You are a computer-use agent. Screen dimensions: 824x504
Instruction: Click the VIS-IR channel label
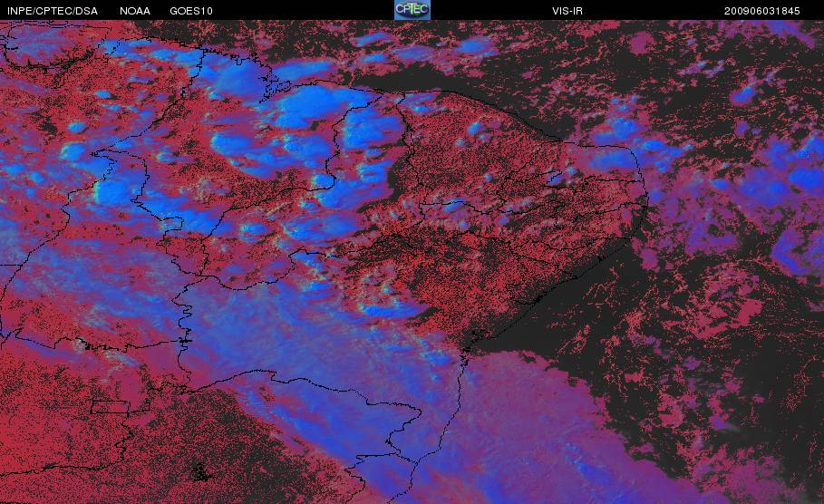[567, 11]
